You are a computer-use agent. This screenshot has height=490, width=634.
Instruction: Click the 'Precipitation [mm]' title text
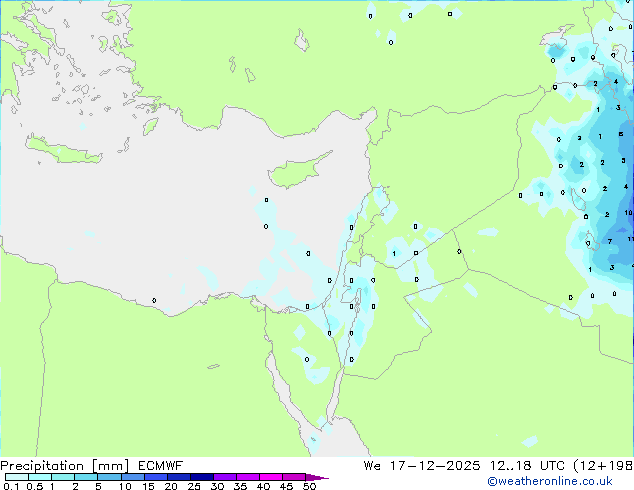(x=65, y=466)
